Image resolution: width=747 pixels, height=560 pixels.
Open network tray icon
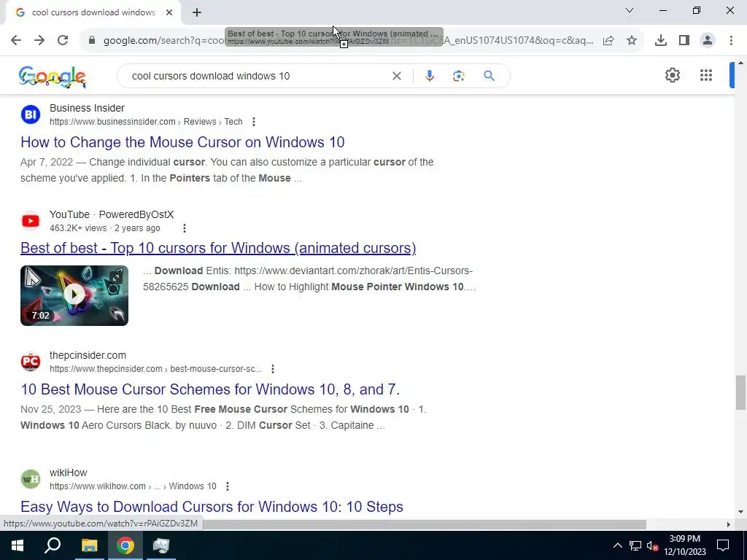pyautogui.click(x=635, y=545)
